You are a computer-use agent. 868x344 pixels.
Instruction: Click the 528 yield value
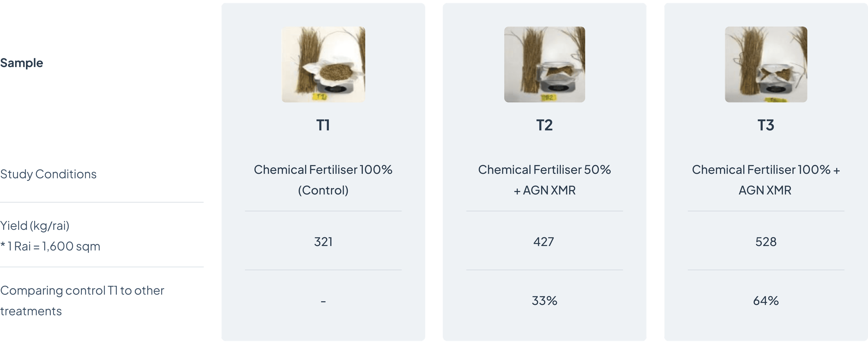click(766, 242)
